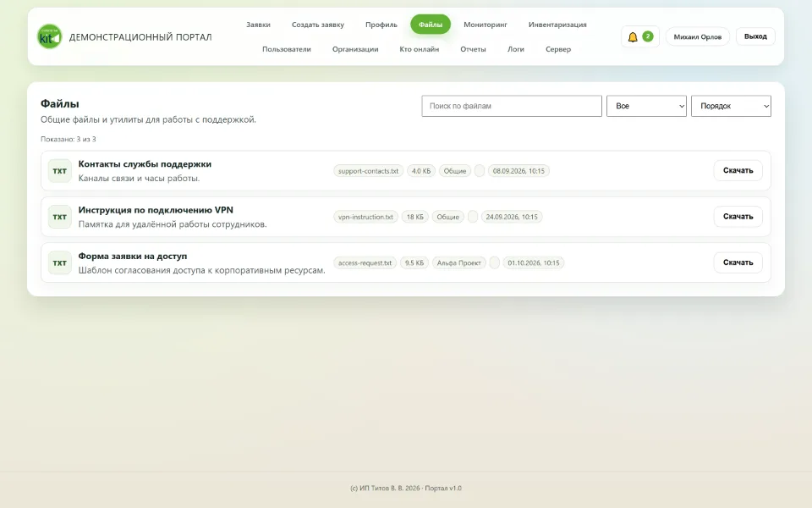Click the Общие tag on support-contacts row
Viewport: 812px width, 508px height.
455,171
